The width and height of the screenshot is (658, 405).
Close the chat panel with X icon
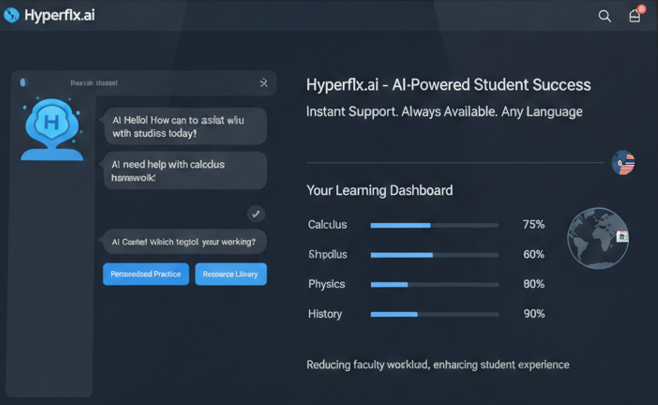264,83
